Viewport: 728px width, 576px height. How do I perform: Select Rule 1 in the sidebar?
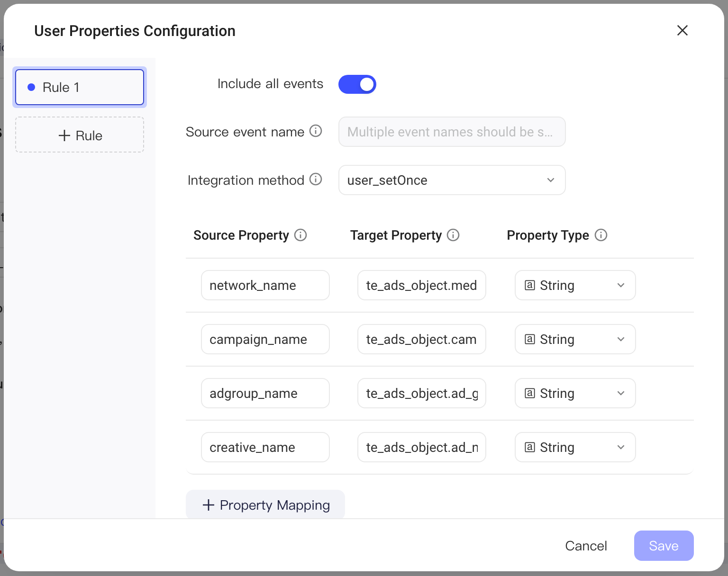pyautogui.click(x=80, y=87)
